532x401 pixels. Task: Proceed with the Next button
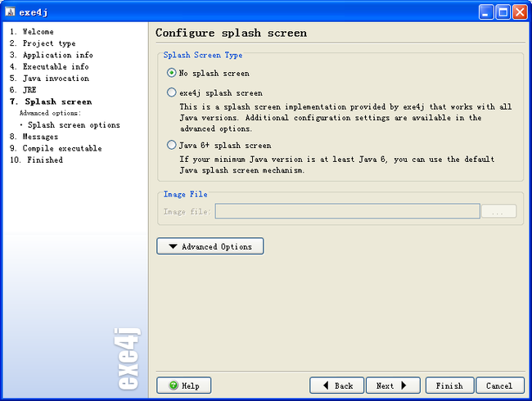click(x=393, y=385)
